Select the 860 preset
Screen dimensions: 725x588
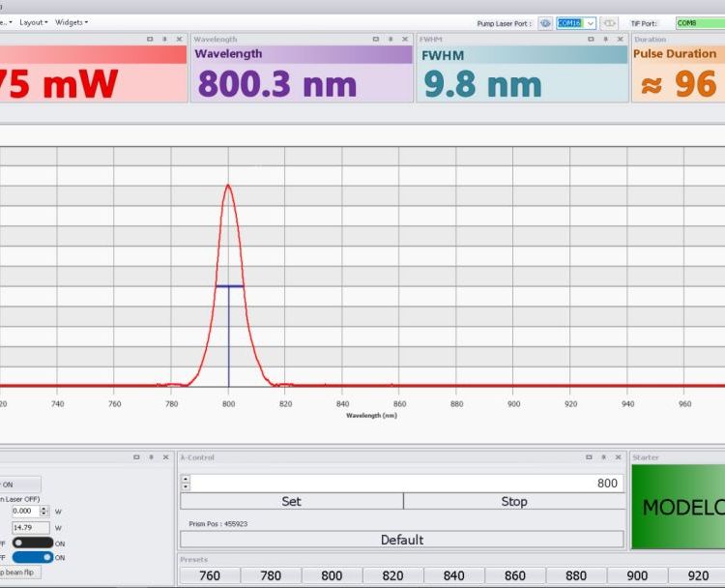click(514, 575)
